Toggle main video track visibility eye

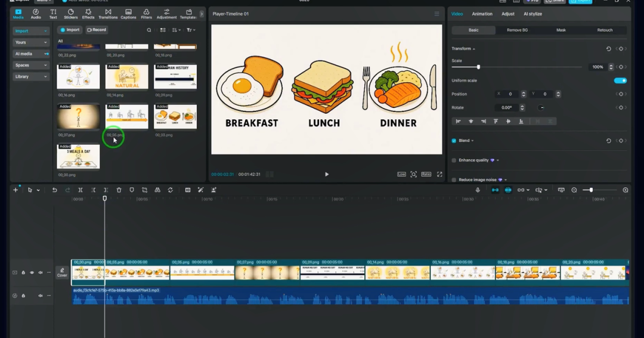click(32, 272)
